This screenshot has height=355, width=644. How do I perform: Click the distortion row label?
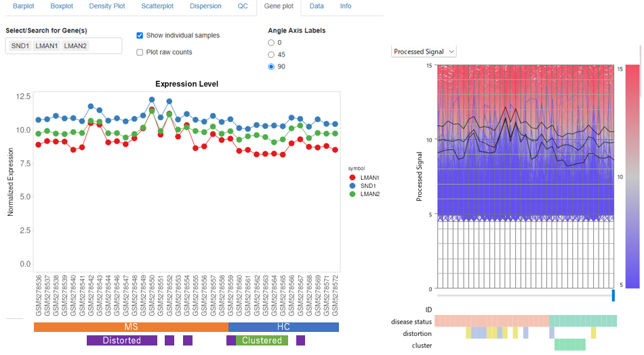417,333
